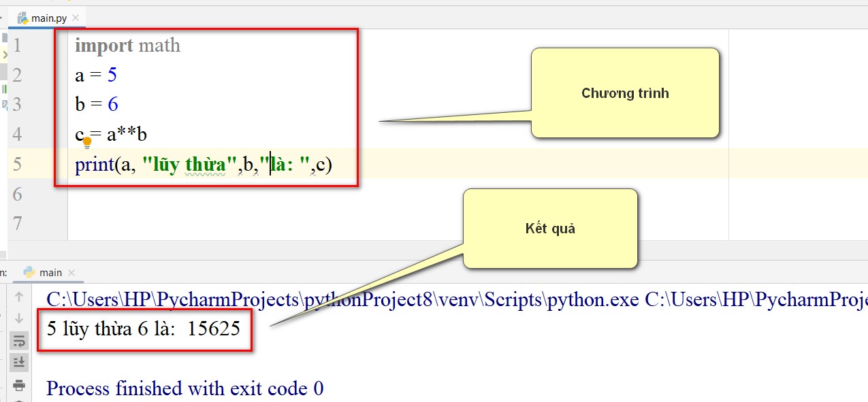Switch to the main.py editor tab
Screen dimensions: 868x402
[x=47, y=18]
